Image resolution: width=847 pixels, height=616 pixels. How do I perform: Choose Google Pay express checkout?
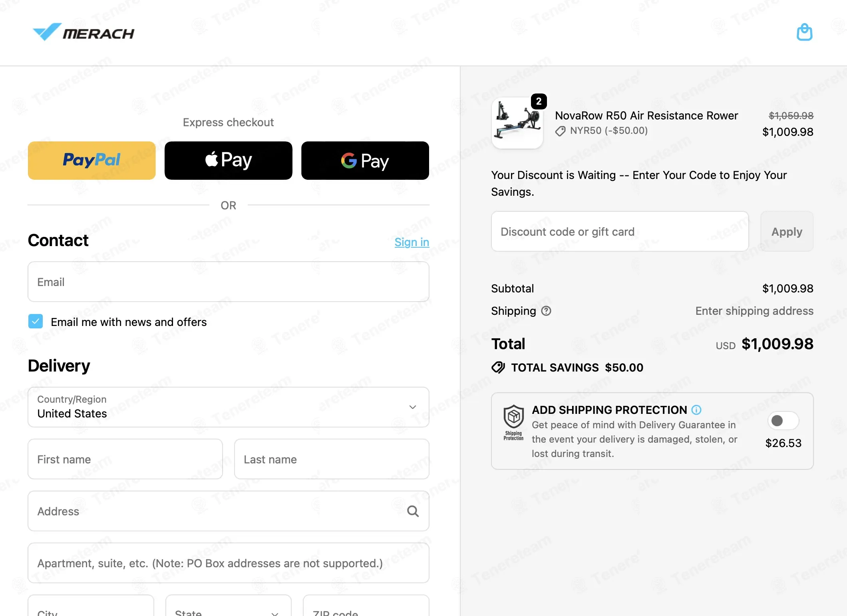[x=365, y=161]
